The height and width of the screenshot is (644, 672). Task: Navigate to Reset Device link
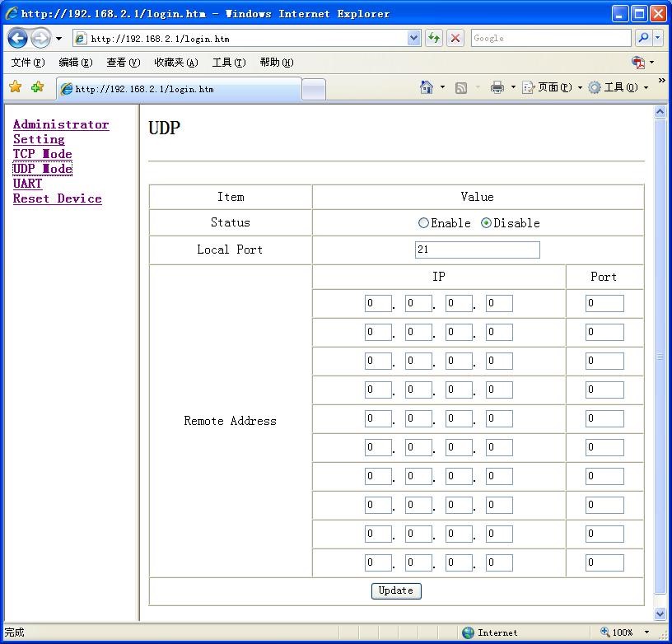[x=58, y=198]
